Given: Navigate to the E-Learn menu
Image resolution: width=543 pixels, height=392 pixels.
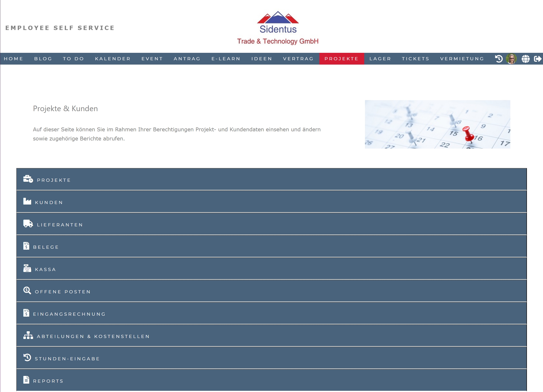Looking at the screenshot, I should 226,59.
